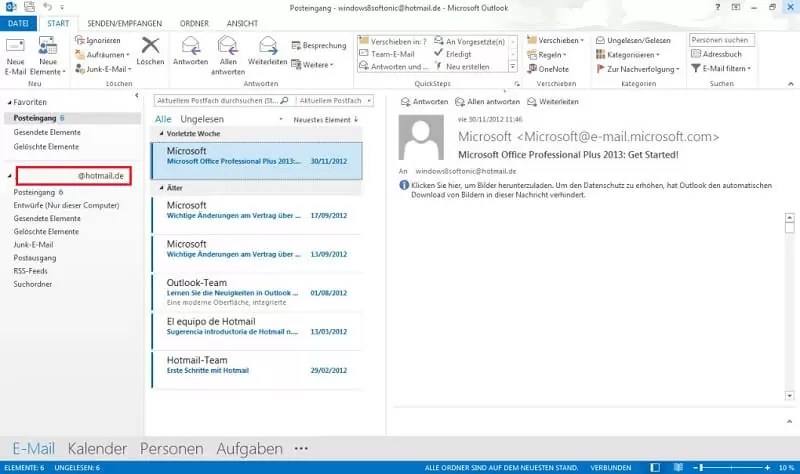Open the RSS-Feeds folder
The width and height of the screenshot is (800, 474).
[x=30, y=271]
